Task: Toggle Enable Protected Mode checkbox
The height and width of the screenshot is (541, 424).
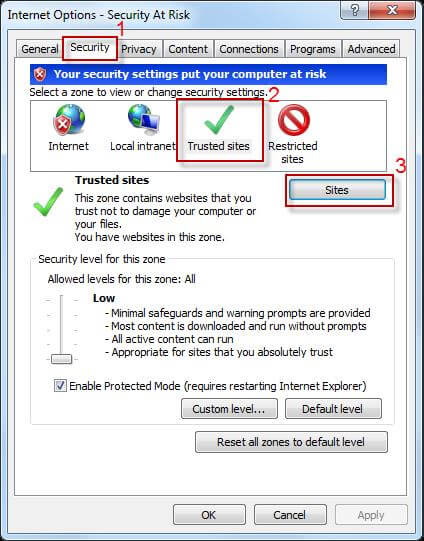Action: point(60,385)
